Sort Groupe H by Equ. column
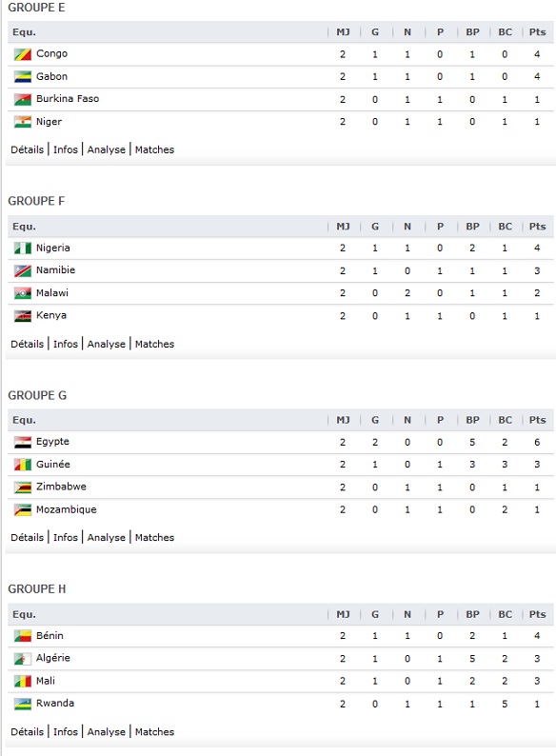The height and width of the screenshot is (756, 556). 24,615
